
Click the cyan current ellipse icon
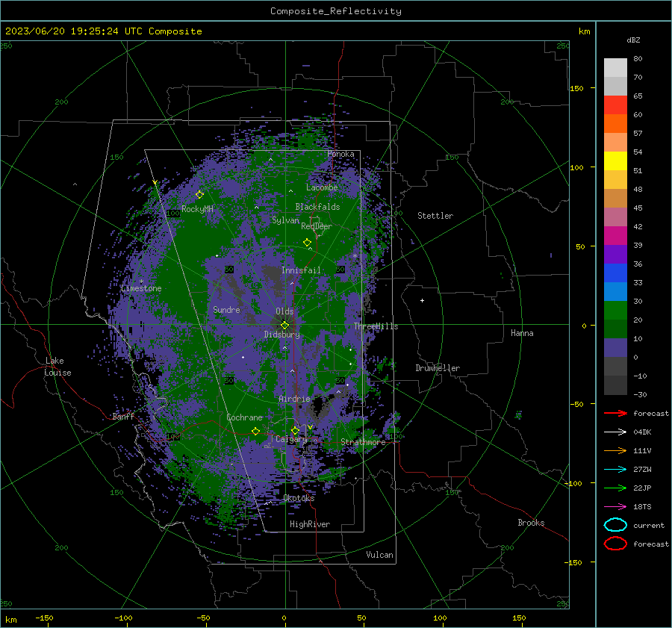[x=615, y=525]
